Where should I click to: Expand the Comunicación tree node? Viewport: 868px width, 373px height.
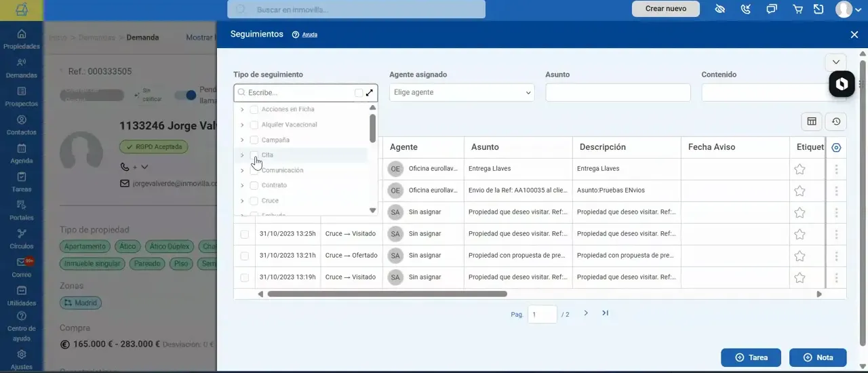(x=242, y=170)
